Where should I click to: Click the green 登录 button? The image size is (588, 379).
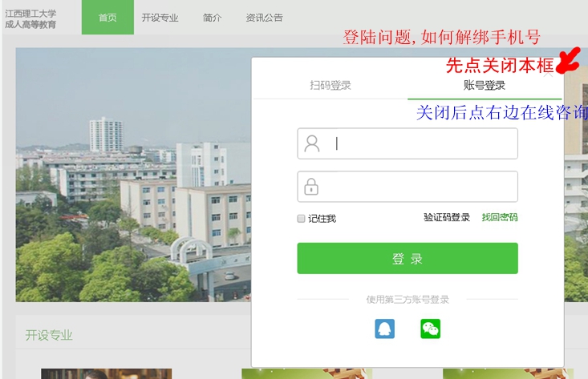pos(408,258)
